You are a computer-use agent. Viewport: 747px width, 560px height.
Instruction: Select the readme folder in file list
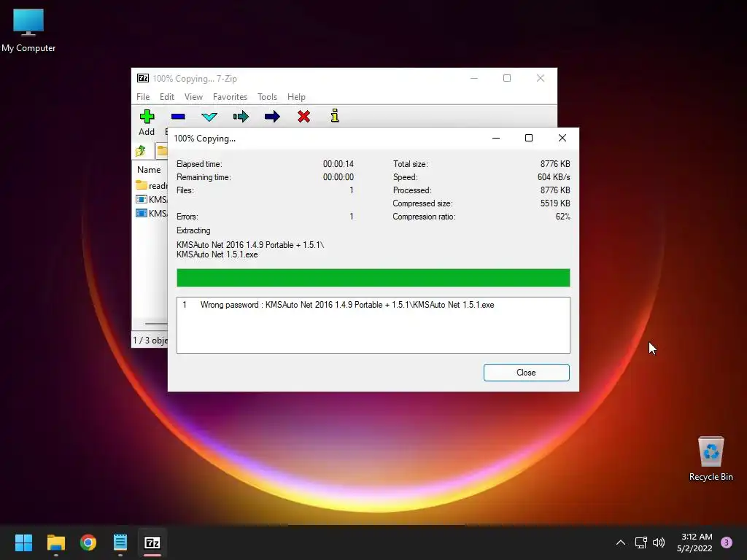[x=152, y=185]
